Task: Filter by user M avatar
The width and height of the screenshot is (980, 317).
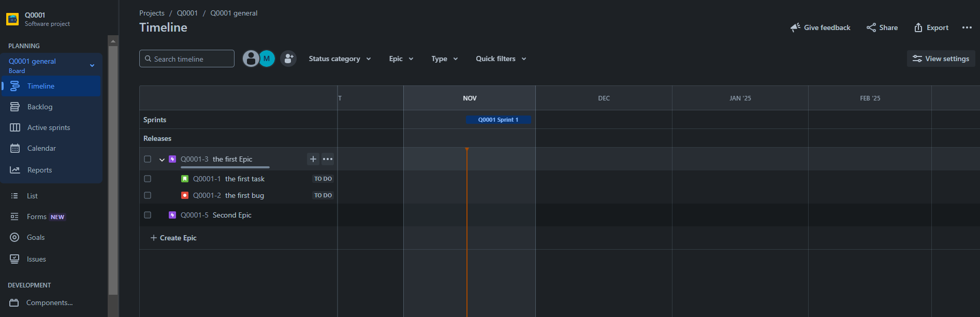Action: click(267, 59)
